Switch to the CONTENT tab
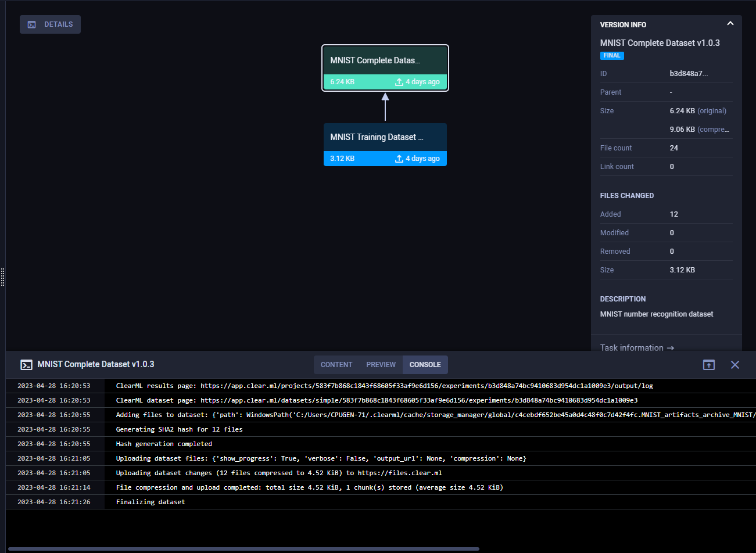The image size is (756, 553). pyautogui.click(x=336, y=365)
